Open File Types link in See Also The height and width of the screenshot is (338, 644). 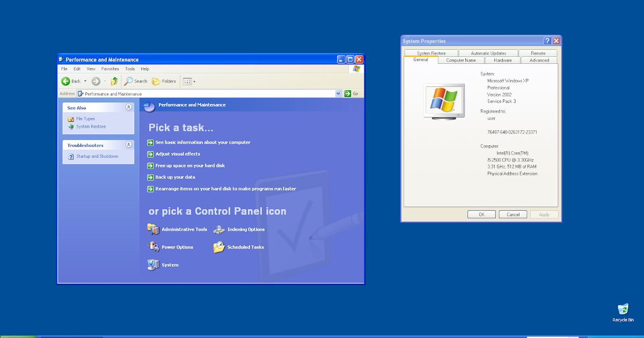(85, 119)
